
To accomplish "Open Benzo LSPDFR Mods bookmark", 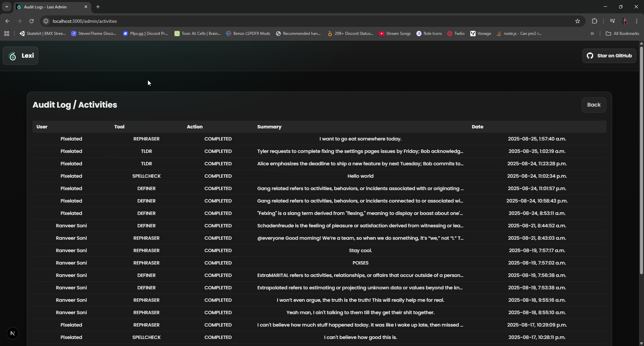I will pos(248,34).
